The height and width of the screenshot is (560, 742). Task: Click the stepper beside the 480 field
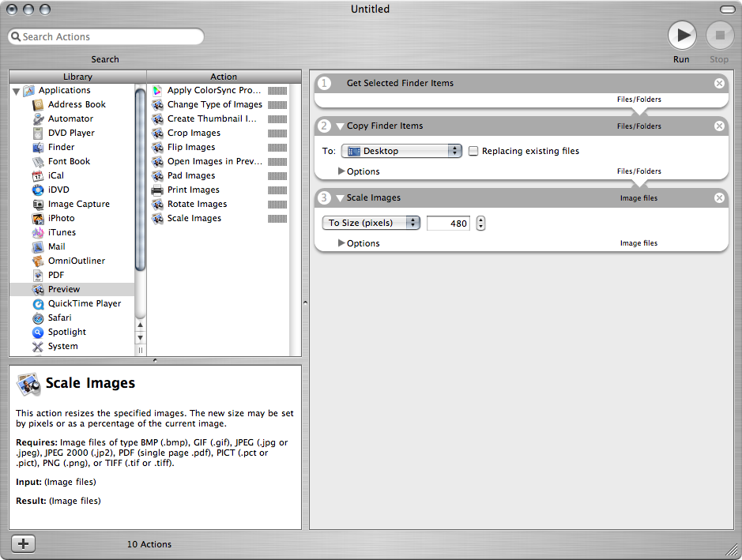pos(480,223)
